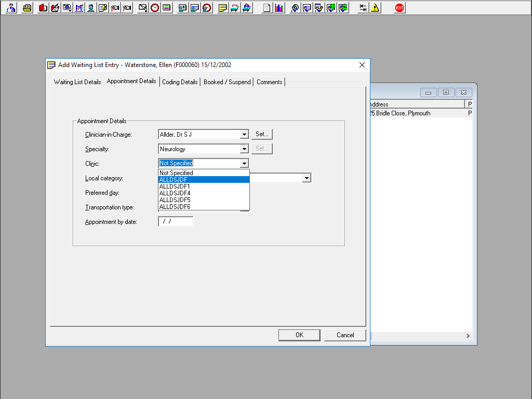Image resolution: width=532 pixels, height=399 pixels.
Task: Click Set... button beside Clinician-in-Charge
Action: tap(262, 134)
